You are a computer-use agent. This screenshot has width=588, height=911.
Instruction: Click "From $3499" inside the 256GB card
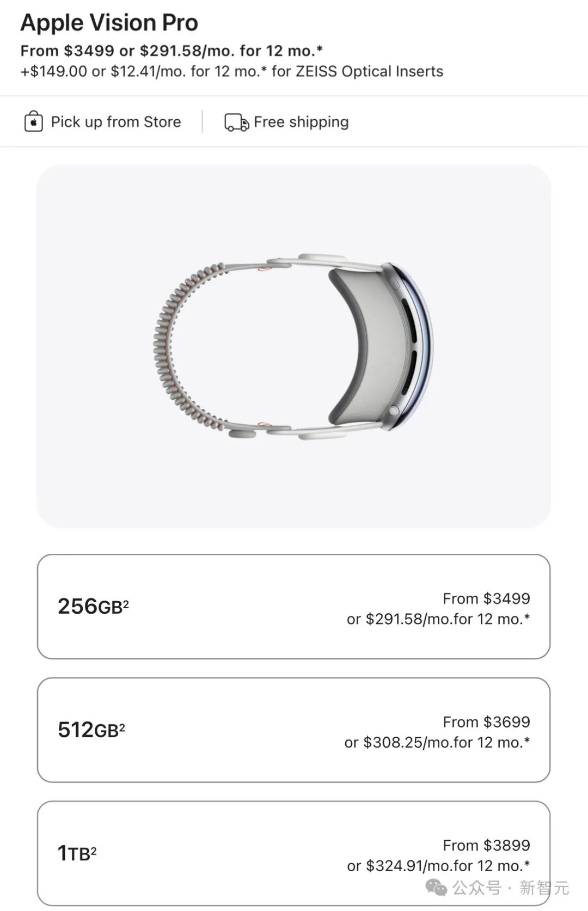pos(486,598)
